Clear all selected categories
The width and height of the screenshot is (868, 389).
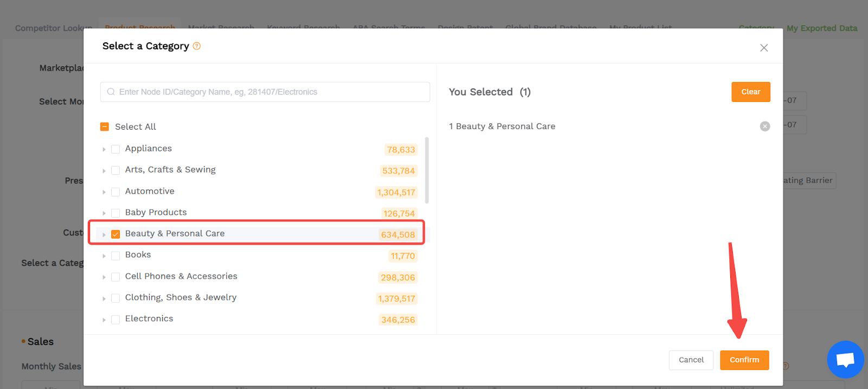tap(751, 92)
